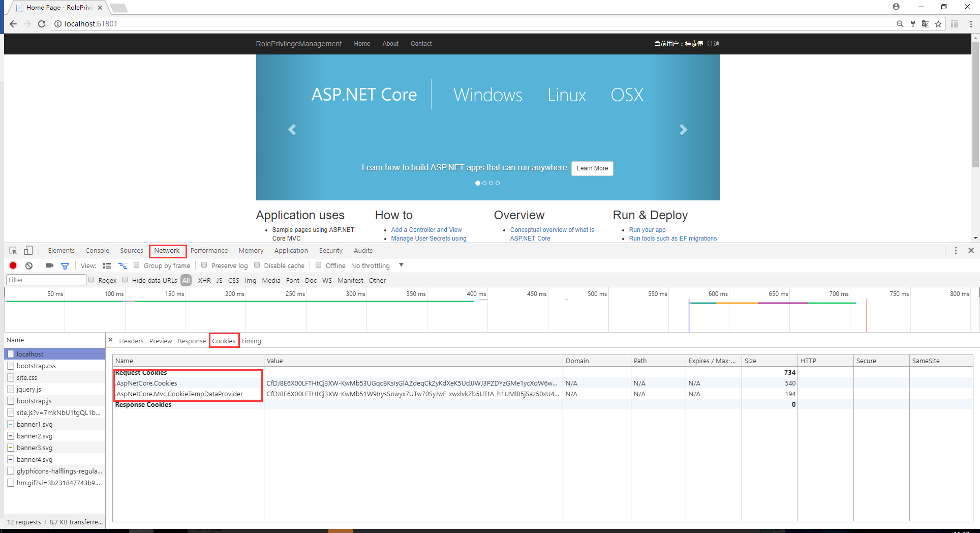Toggle the device toolbar icon
Screen dimensions: 980x533
point(28,250)
